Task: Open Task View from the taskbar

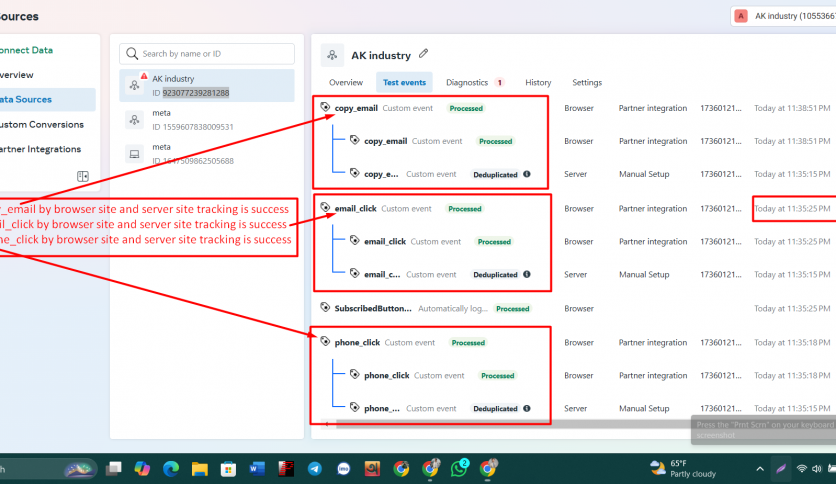Action: coord(113,469)
